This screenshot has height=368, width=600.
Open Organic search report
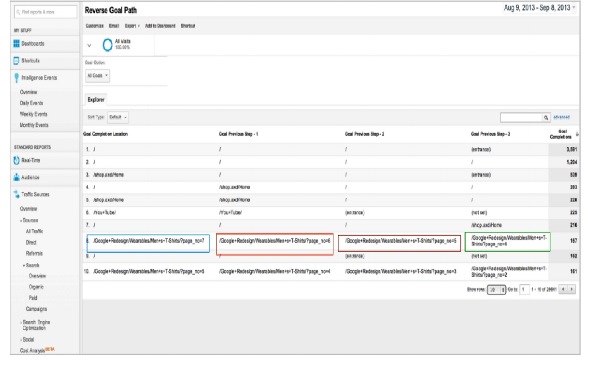coord(36,287)
